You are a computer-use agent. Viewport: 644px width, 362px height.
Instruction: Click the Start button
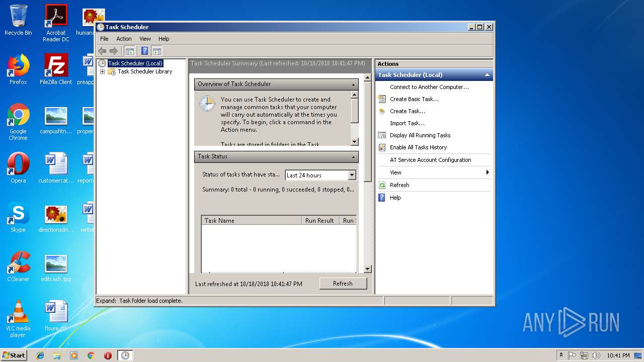tap(14, 355)
